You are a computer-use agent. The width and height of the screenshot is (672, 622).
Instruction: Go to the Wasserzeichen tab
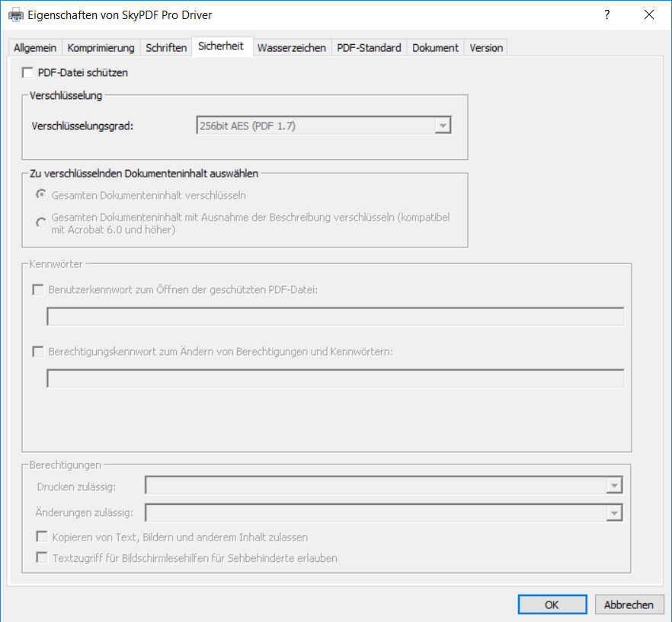(292, 48)
